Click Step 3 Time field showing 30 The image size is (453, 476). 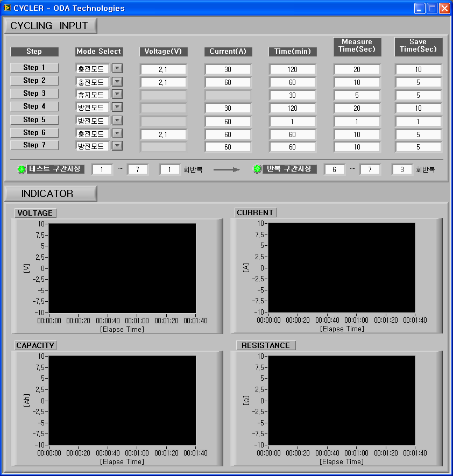click(x=293, y=95)
